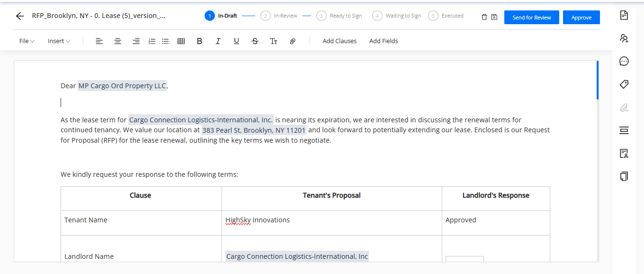This screenshot has height=274, width=644.
Task: Select the In-Review workflow step
Action: [x=279, y=16]
